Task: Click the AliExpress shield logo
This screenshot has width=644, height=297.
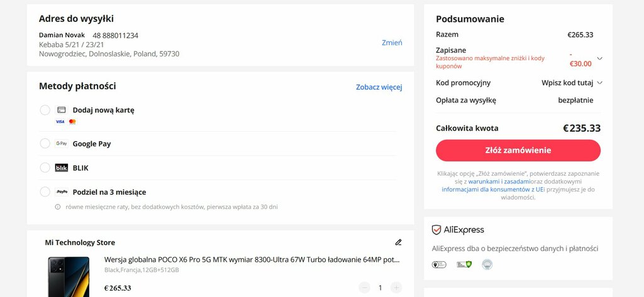Action: click(436, 230)
